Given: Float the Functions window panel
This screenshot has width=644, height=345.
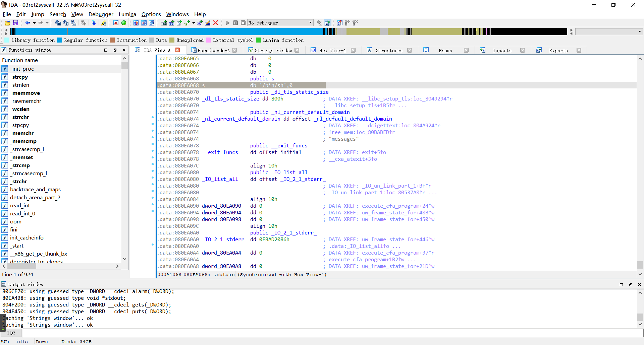Looking at the screenshot, I should (x=115, y=50).
